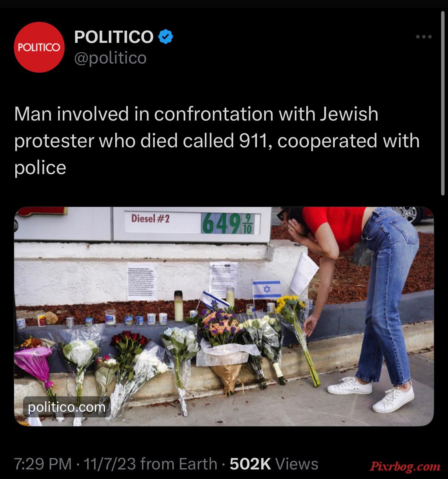Click the tweet headline text about confrontation
The height and width of the screenshot is (479, 448).
coord(217,141)
